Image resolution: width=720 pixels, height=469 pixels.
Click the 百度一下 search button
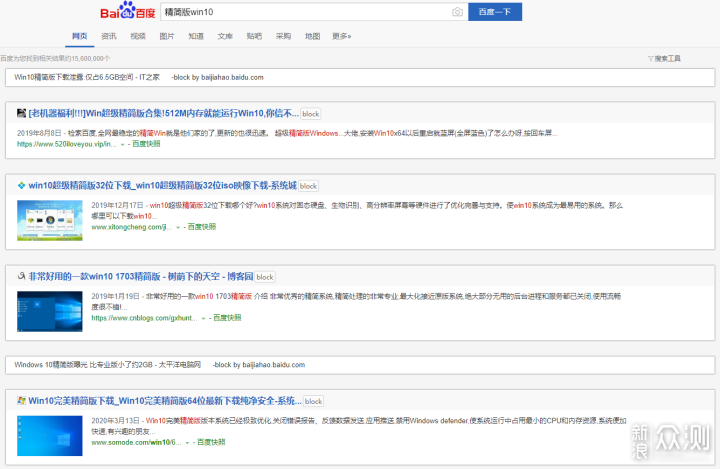tap(495, 12)
